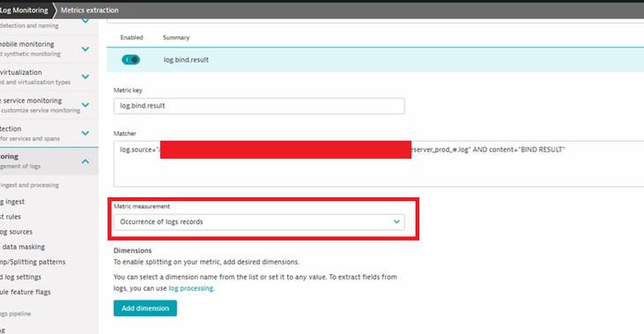
Task: Collapse the log monitoring section chevron
Action: point(85,161)
